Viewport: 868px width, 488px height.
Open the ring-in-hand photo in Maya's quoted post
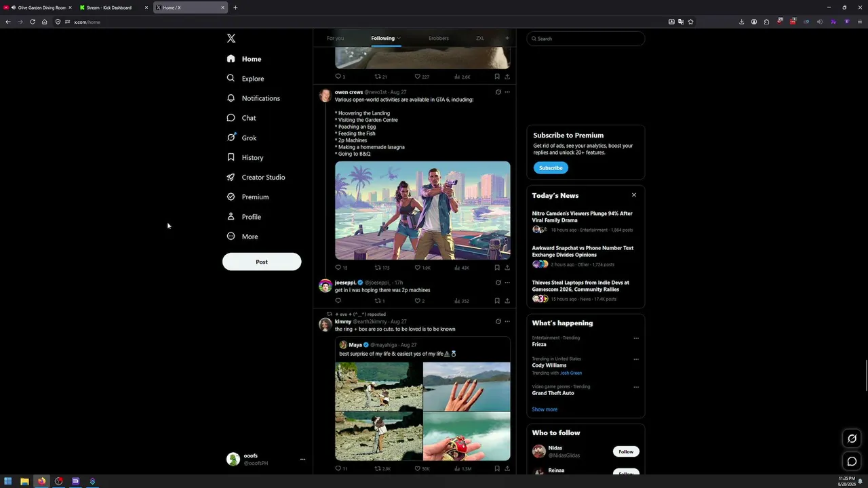point(467,386)
